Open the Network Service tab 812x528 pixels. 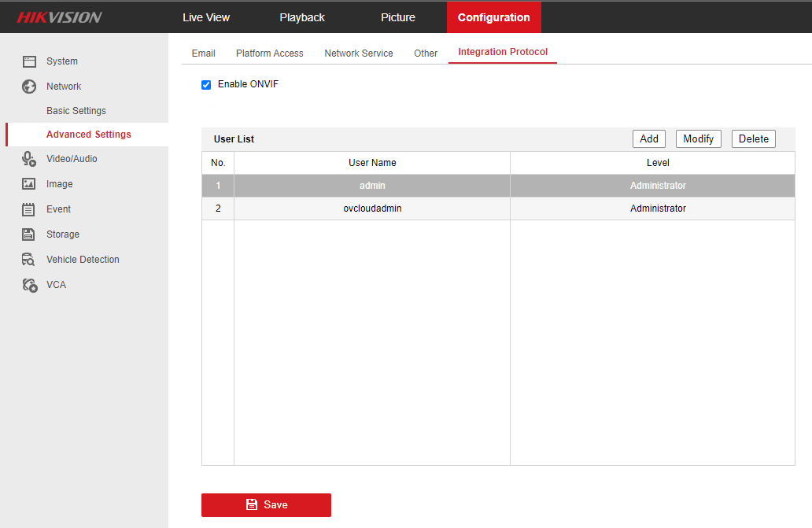click(359, 54)
